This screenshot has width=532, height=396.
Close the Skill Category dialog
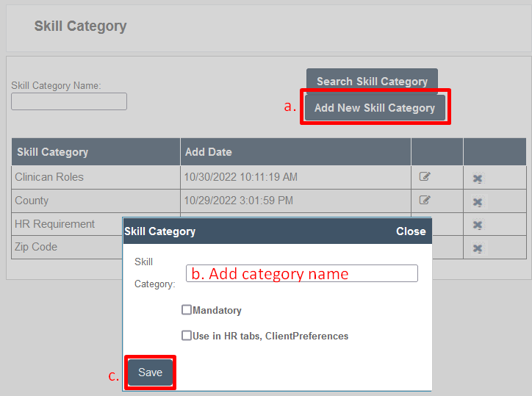point(411,231)
